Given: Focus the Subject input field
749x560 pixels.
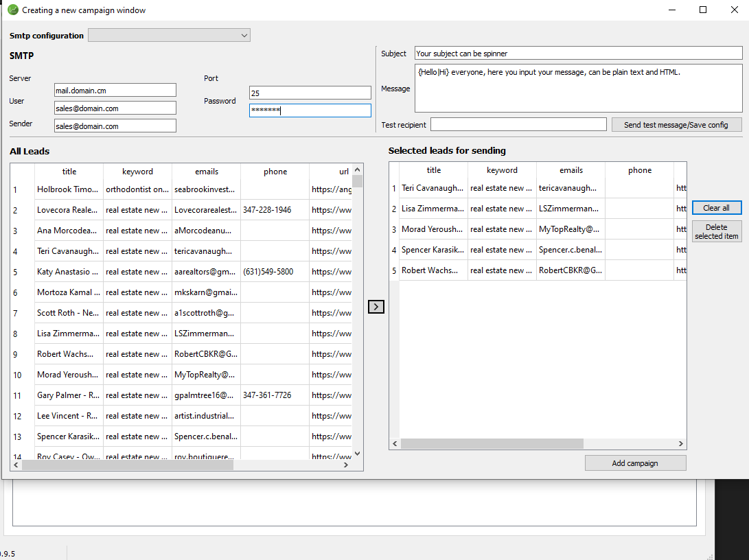Looking at the screenshot, I should click(x=578, y=54).
